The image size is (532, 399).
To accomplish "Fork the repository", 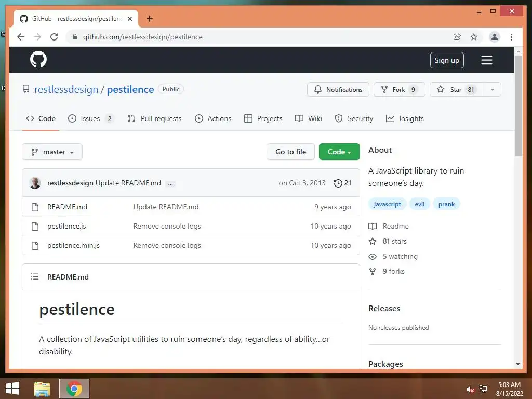I will coord(400,89).
